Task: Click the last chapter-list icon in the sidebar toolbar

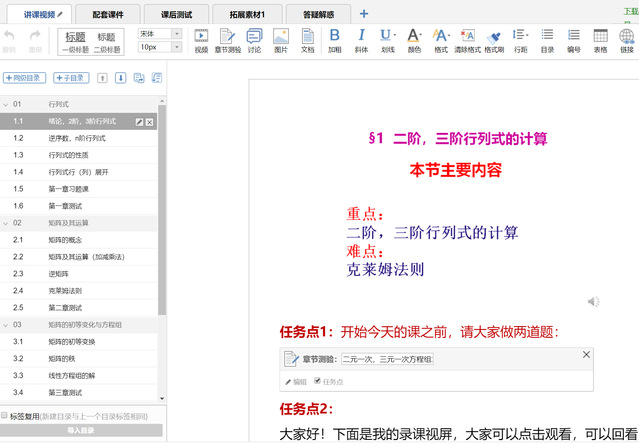Action: [x=157, y=78]
